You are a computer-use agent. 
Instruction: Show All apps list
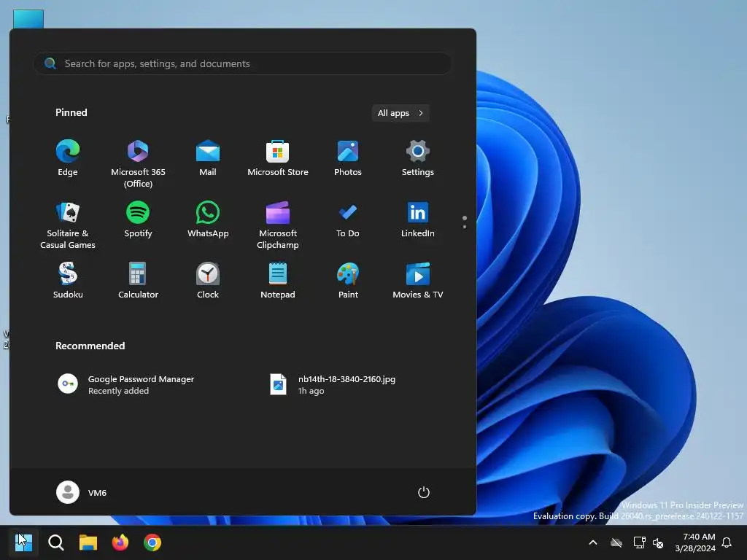tap(400, 113)
